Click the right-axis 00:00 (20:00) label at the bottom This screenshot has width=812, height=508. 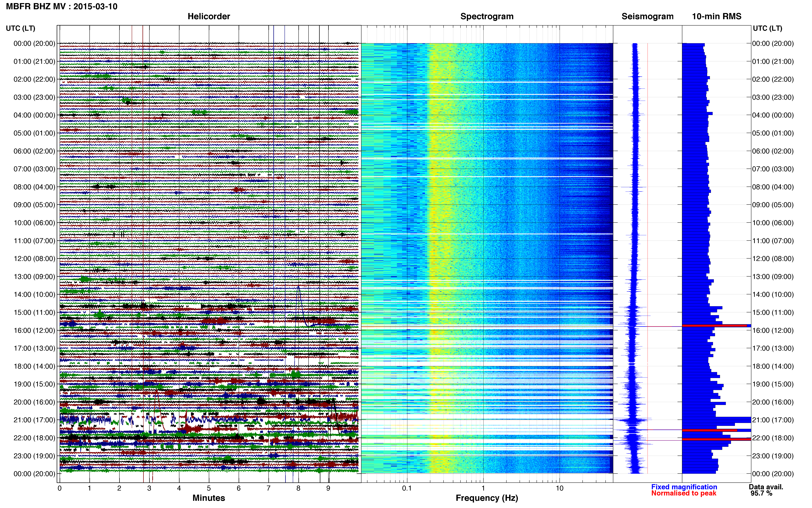click(x=773, y=474)
